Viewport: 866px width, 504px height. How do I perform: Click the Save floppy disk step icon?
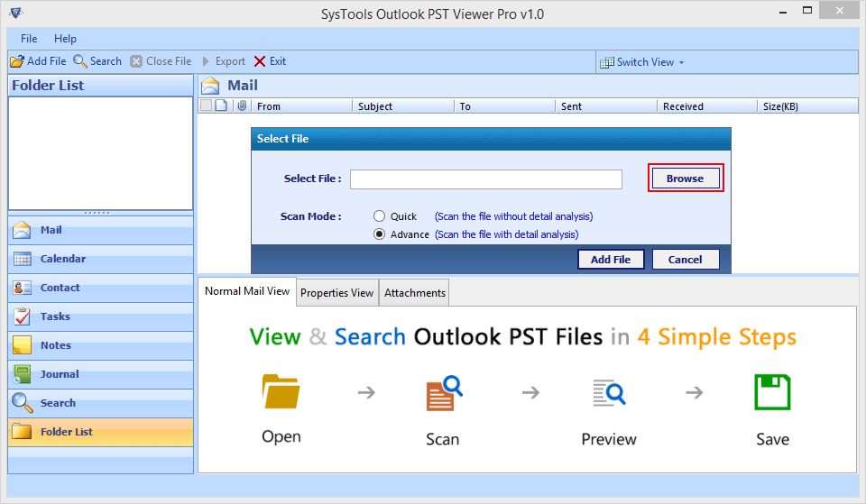772,392
